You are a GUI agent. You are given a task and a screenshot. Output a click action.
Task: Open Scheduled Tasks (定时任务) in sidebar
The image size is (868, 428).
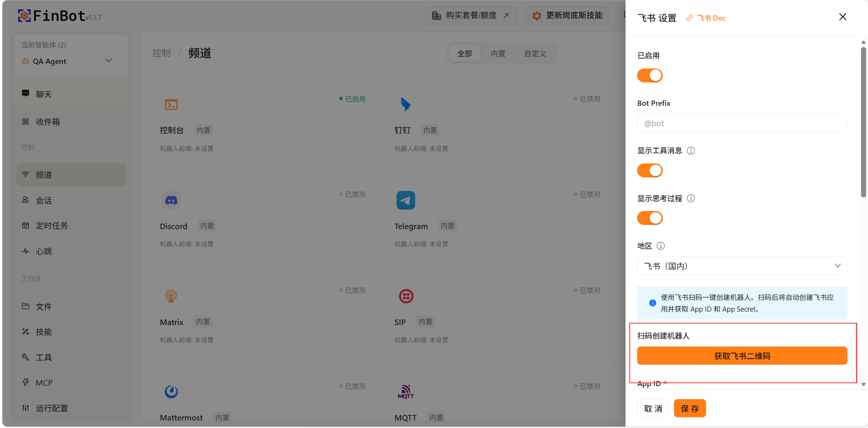(x=71, y=225)
